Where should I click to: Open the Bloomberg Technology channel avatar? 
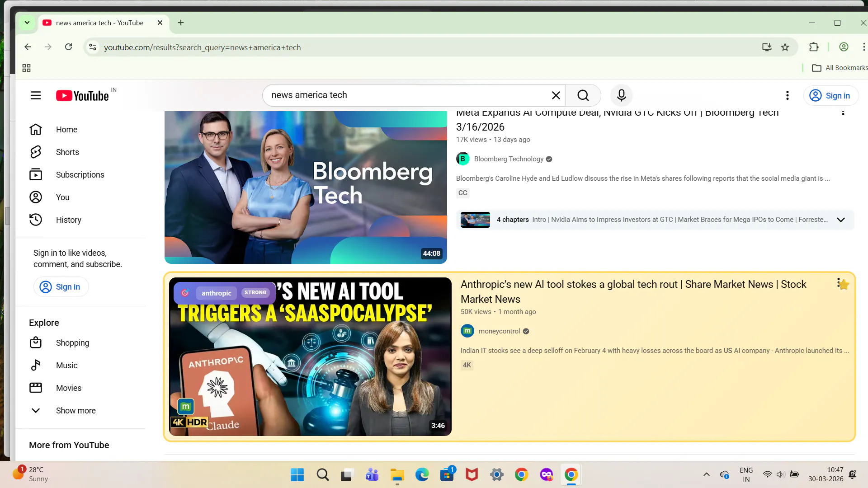tap(463, 159)
